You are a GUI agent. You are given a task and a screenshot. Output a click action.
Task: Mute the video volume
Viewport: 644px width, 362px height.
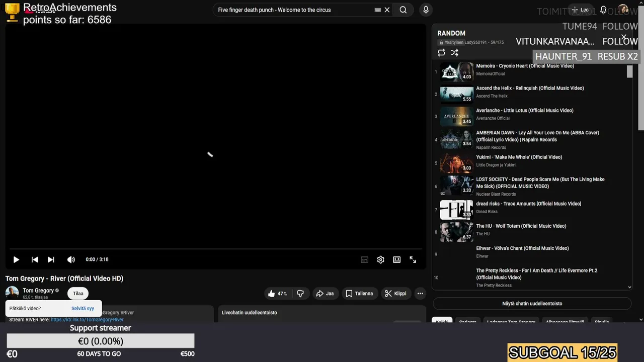tap(71, 259)
